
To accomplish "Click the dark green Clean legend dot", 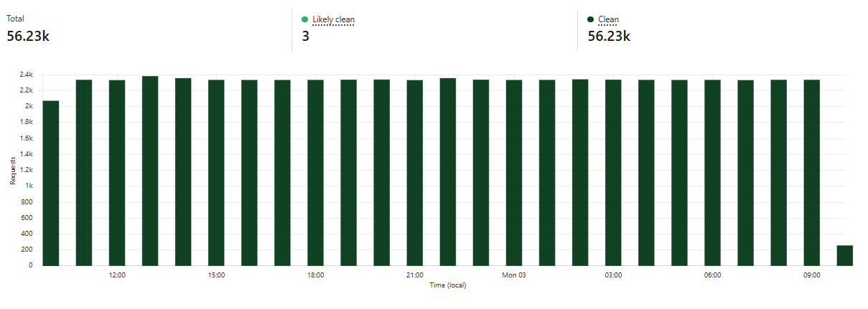I will [591, 19].
